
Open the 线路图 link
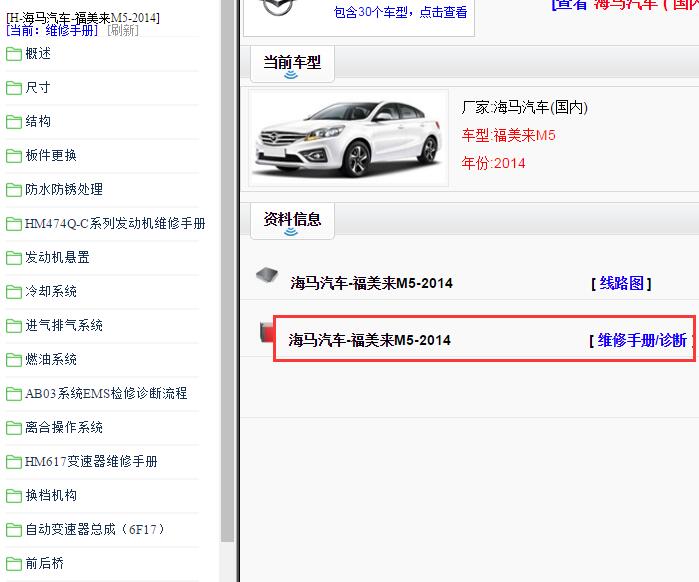pyautogui.click(x=621, y=283)
